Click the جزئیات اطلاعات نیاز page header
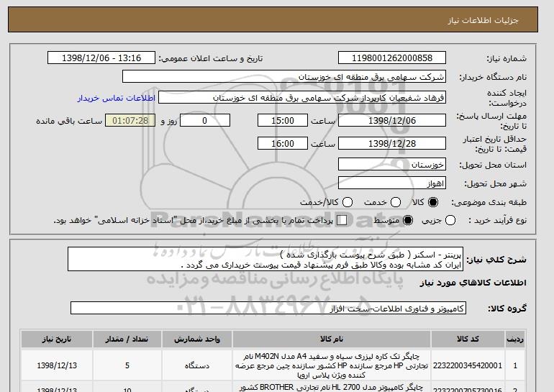The height and width of the screenshot is (392, 554). click(x=483, y=20)
